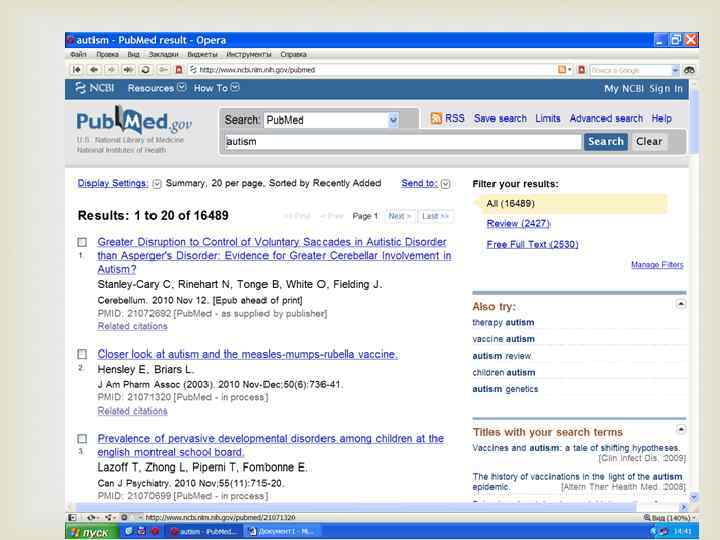This screenshot has width=720, height=540.
Task: Click in the autism search query field
Action: [x=402, y=142]
